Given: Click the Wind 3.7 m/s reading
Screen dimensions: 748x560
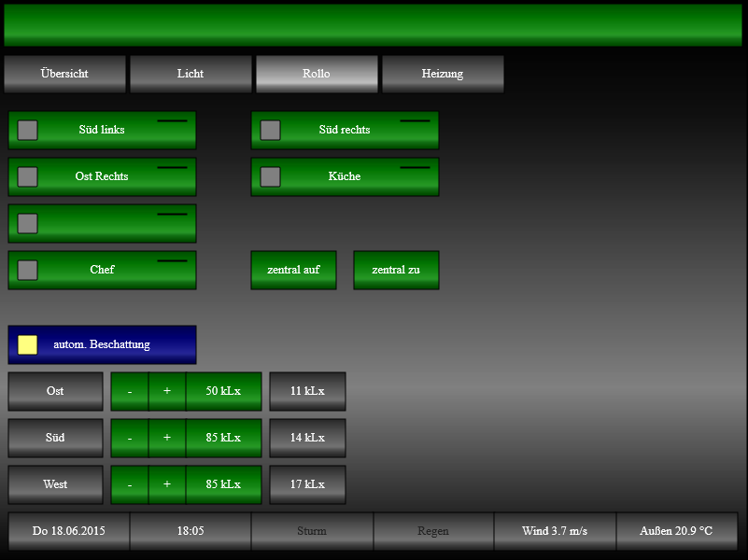Looking at the screenshot, I should pyautogui.click(x=556, y=531).
